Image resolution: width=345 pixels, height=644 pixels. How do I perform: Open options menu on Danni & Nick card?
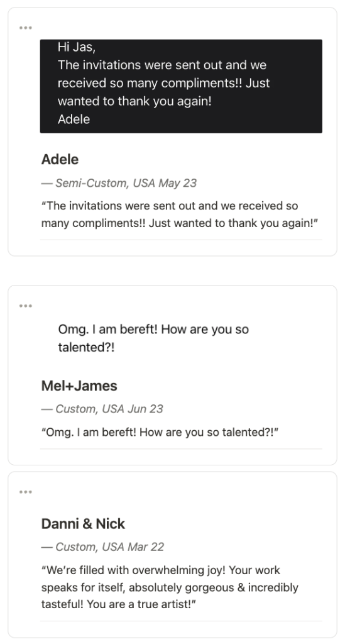tap(25, 492)
